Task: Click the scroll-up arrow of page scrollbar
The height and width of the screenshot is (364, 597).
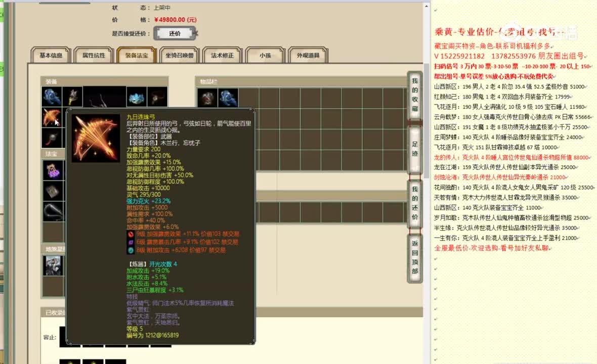Action: (427, 7)
